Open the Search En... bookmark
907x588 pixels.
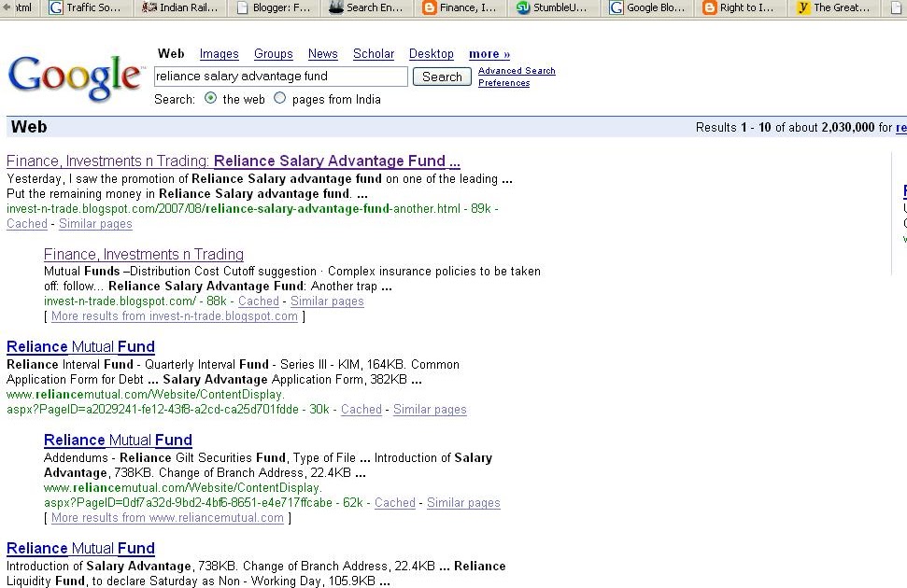[366, 8]
